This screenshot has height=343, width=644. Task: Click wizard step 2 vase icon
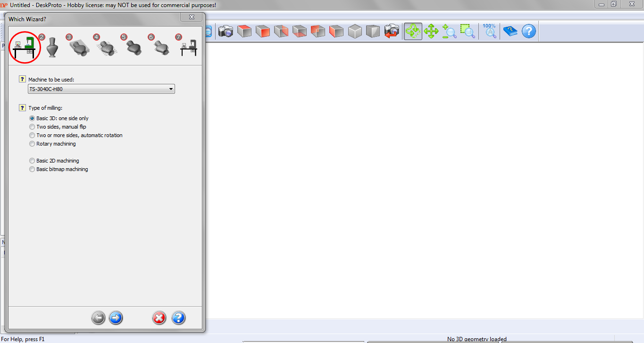point(52,47)
